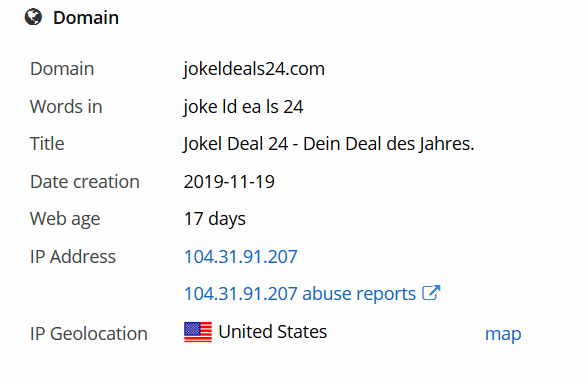Click the IP Geolocation row label

pyautogui.click(x=89, y=333)
